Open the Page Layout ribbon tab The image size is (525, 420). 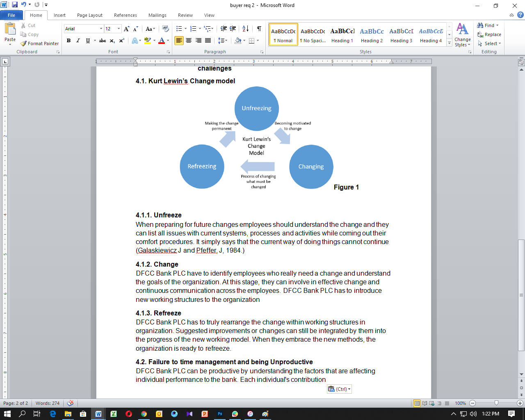pyautogui.click(x=89, y=15)
